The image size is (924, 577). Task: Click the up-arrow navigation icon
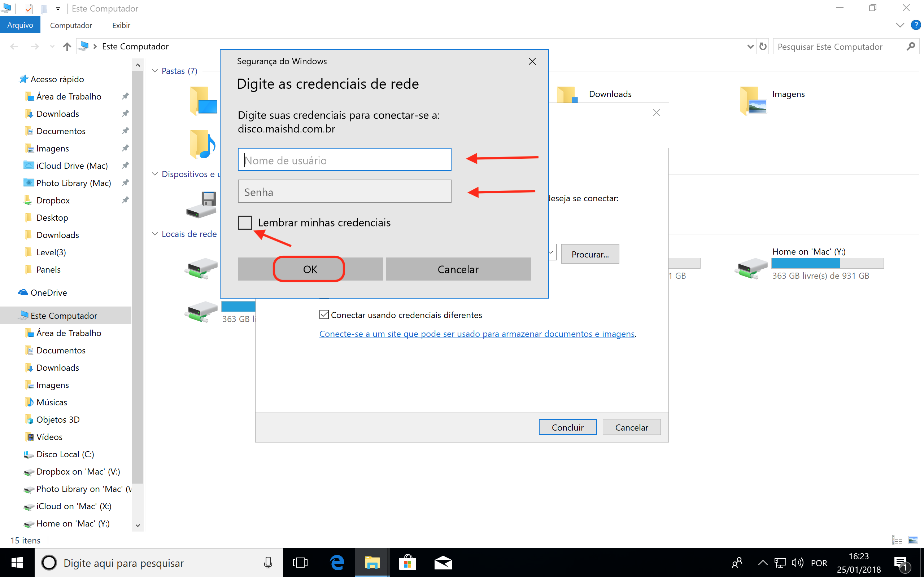click(x=67, y=47)
